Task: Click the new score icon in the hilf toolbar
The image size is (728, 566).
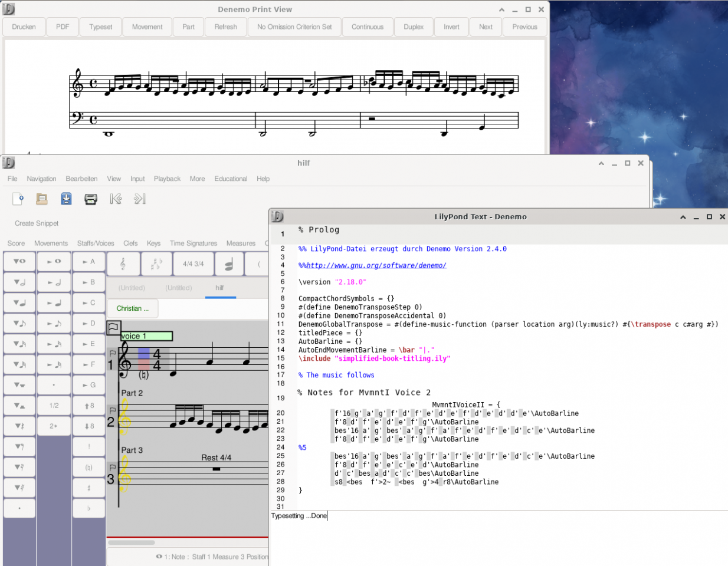Action: [x=18, y=199]
